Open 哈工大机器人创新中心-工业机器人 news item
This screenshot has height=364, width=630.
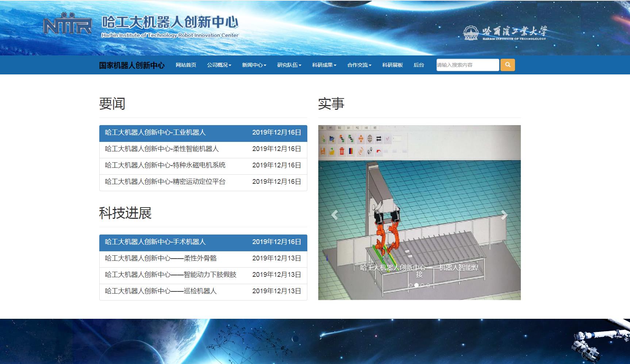203,133
